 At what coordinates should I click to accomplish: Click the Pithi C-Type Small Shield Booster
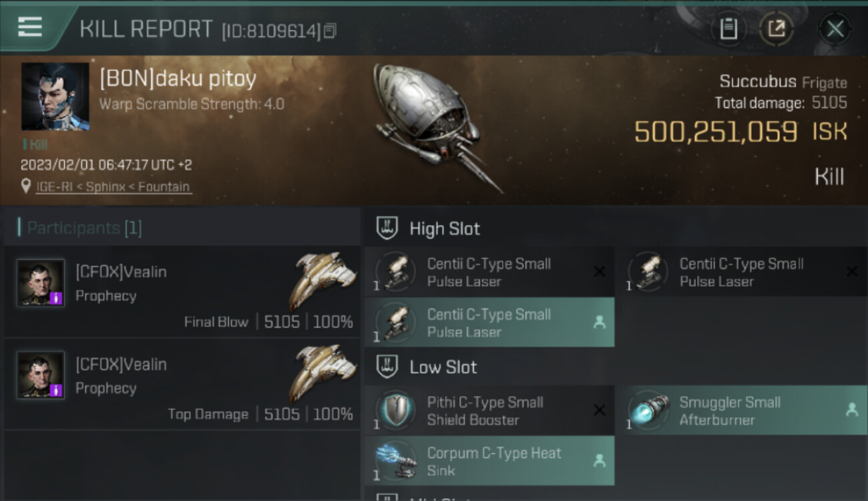(489, 411)
